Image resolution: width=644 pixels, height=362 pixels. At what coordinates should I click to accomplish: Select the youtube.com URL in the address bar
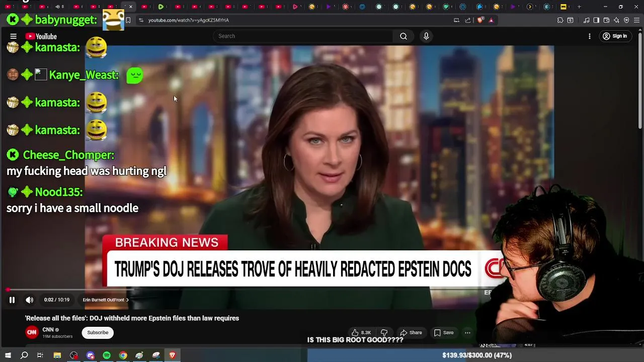tap(189, 20)
